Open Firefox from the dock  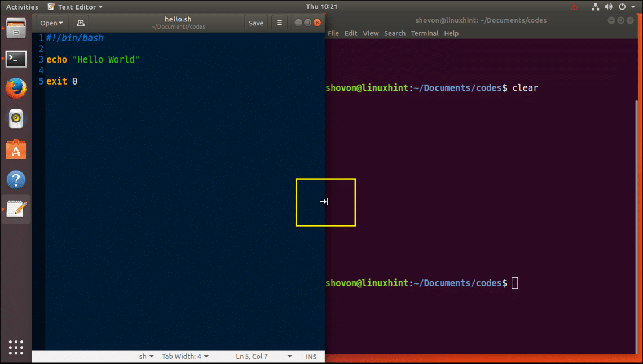(16, 88)
